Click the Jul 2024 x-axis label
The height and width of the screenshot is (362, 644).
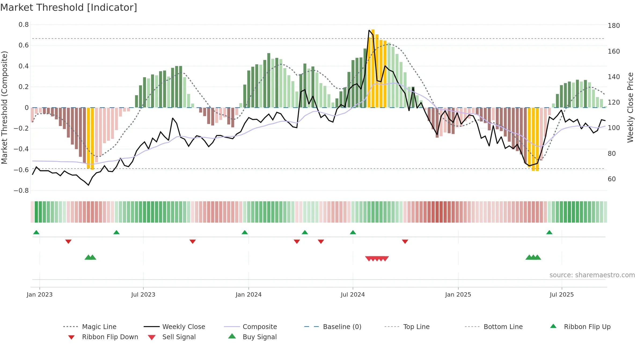[x=353, y=295]
